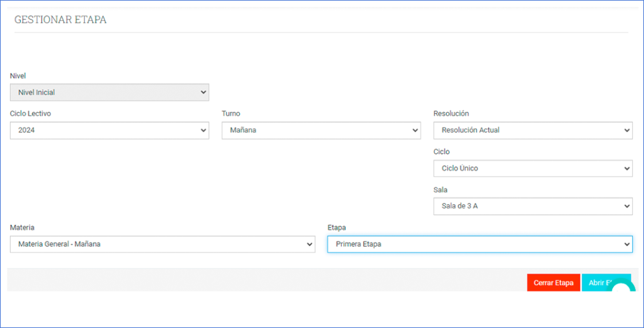The width and height of the screenshot is (644, 328).
Task: Click the GESTIONAR ETAPA heading
Action: [x=60, y=20]
